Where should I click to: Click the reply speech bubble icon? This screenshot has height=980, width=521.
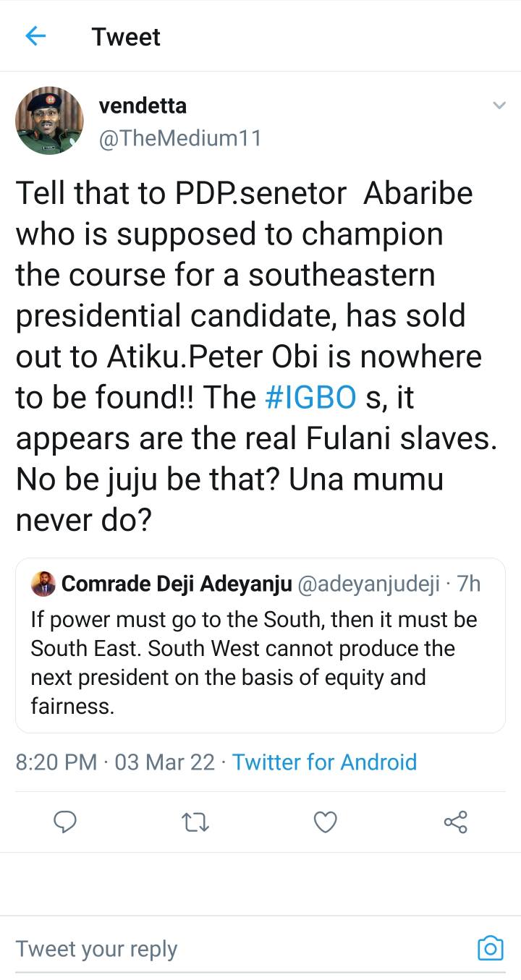[x=66, y=822]
